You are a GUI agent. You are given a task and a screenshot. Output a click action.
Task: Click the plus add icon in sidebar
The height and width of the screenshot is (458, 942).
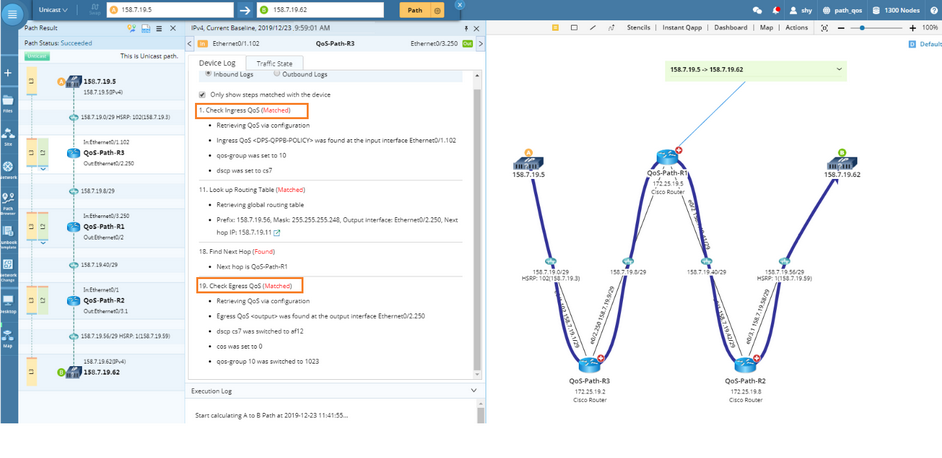click(x=8, y=73)
